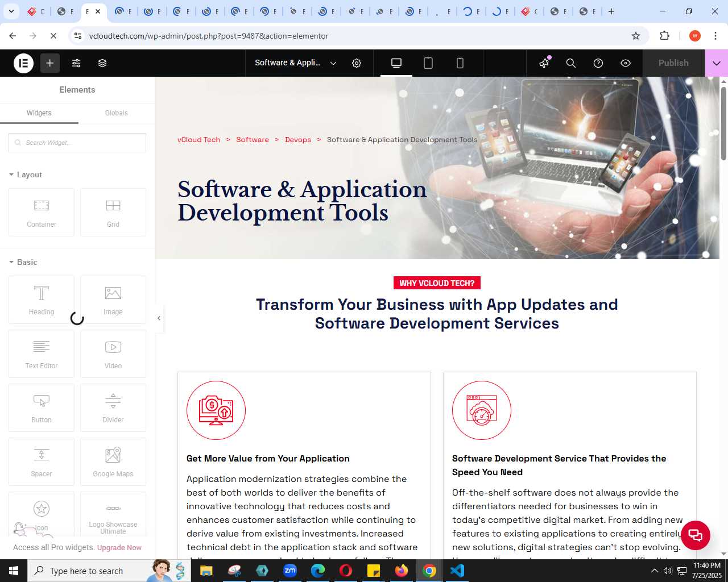Open the red chat bubble button
728x582 pixels.
tap(696, 535)
